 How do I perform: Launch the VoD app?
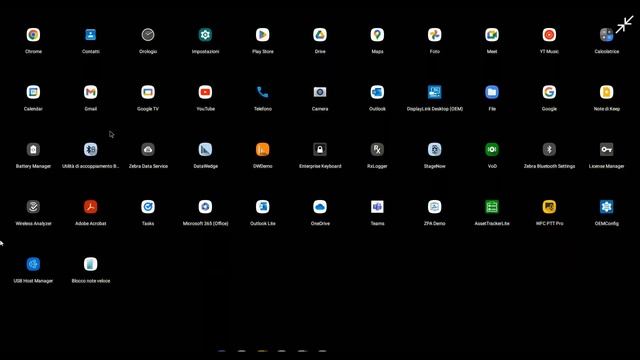492,150
